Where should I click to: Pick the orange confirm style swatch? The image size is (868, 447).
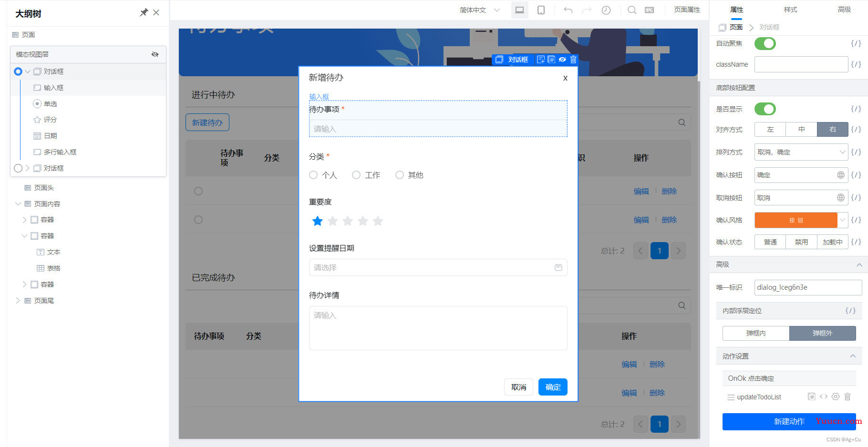[x=796, y=220]
